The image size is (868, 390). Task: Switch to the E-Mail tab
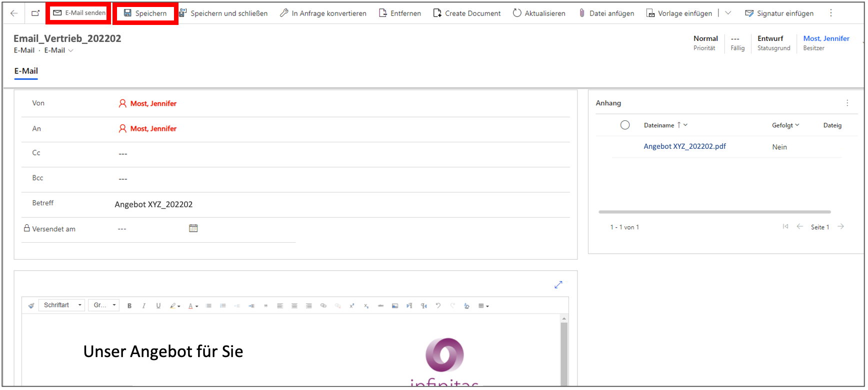tap(26, 71)
